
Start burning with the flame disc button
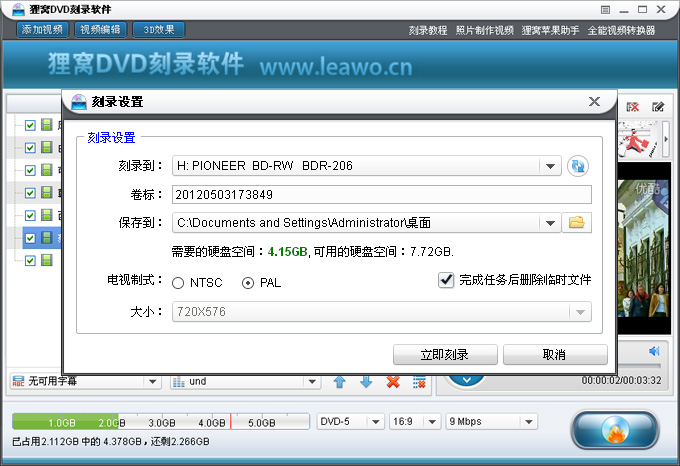(x=615, y=429)
